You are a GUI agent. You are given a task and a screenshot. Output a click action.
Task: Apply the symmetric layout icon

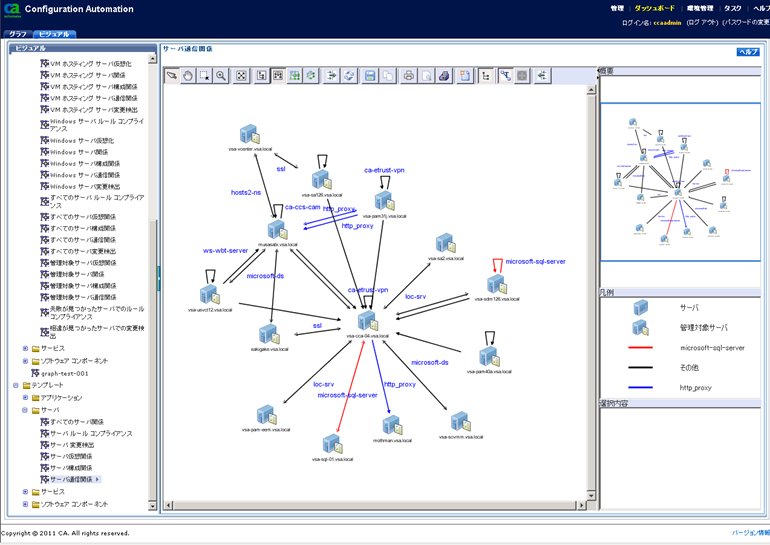(278, 76)
